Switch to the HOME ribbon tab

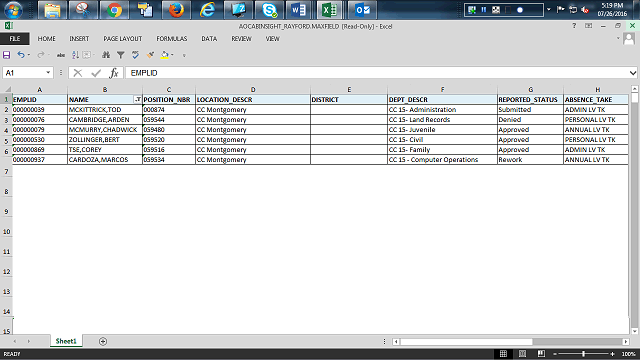click(47, 39)
